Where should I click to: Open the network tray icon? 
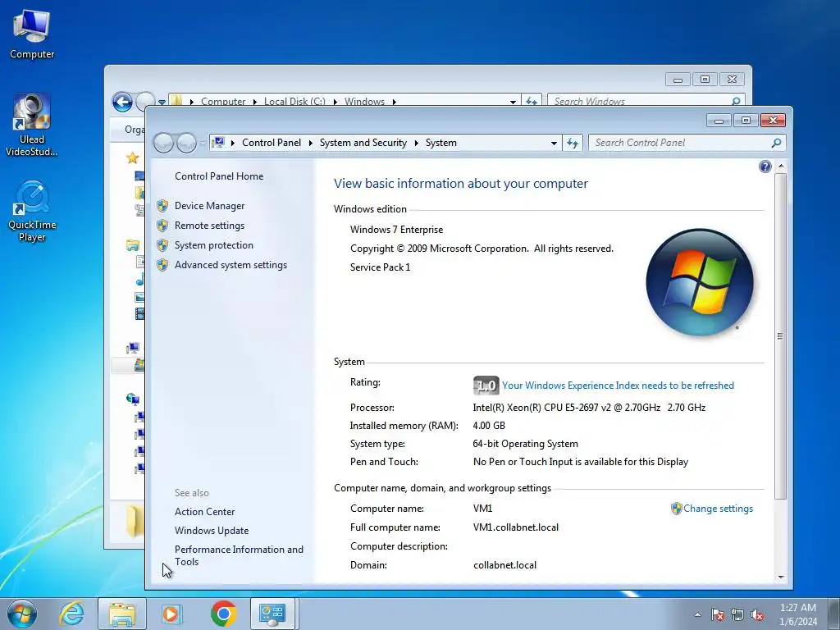click(x=737, y=614)
